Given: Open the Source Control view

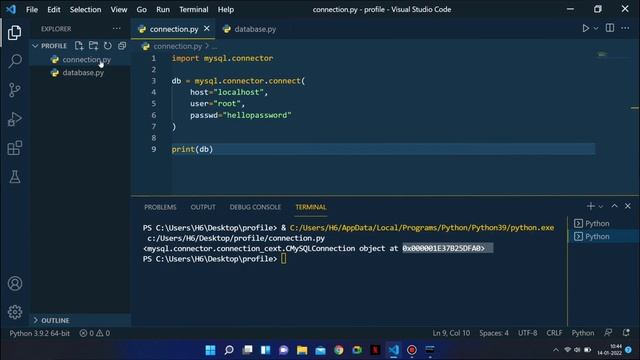Looking at the screenshot, I should (x=15, y=90).
